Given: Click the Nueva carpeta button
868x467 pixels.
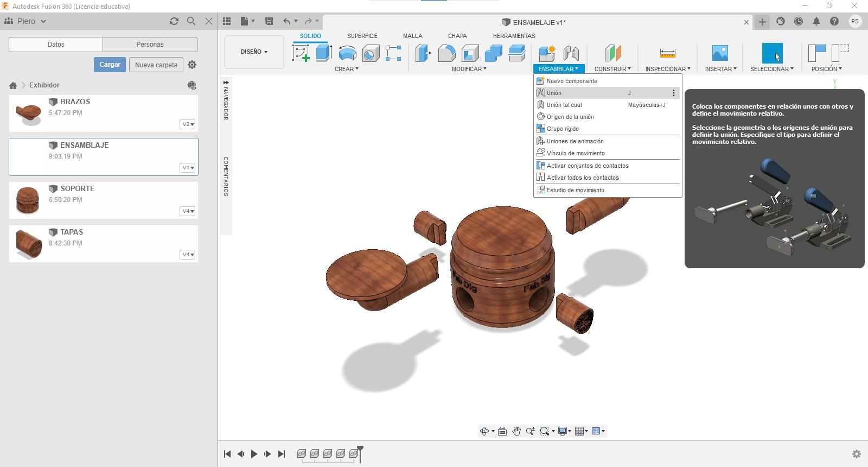Looking at the screenshot, I should click(156, 65).
